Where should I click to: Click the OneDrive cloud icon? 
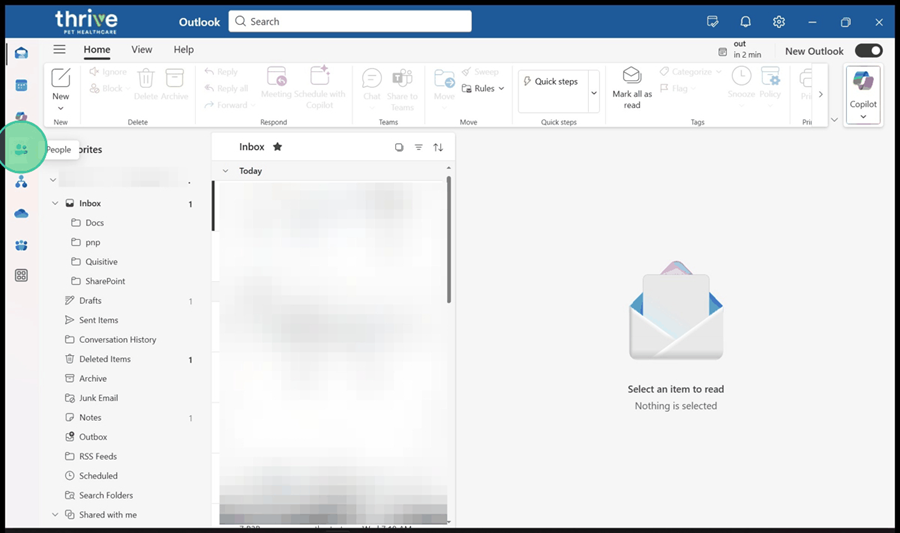click(21, 213)
